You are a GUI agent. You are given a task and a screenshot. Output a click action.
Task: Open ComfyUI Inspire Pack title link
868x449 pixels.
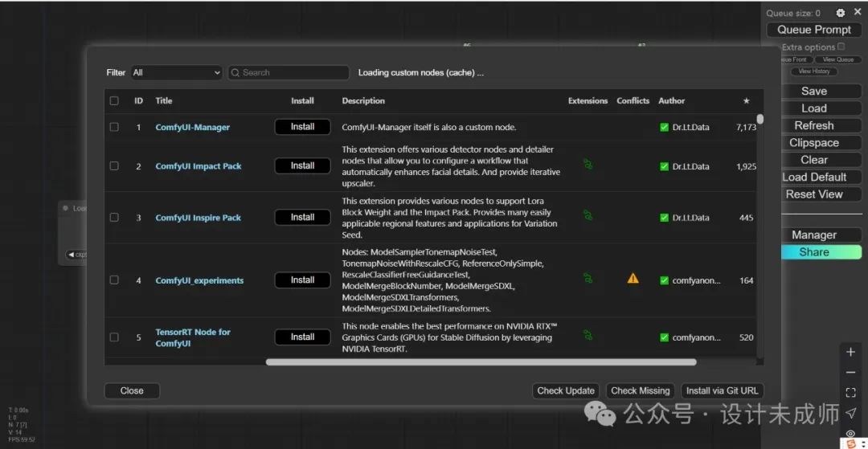pos(199,218)
